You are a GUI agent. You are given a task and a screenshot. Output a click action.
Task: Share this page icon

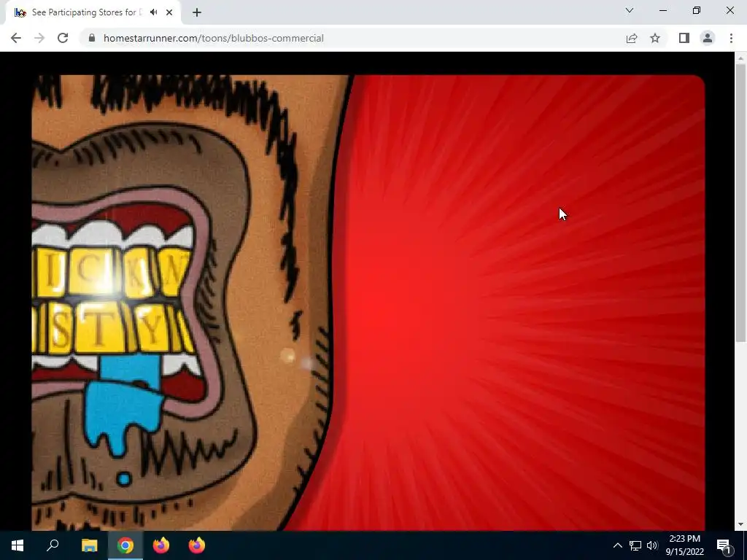(x=632, y=38)
